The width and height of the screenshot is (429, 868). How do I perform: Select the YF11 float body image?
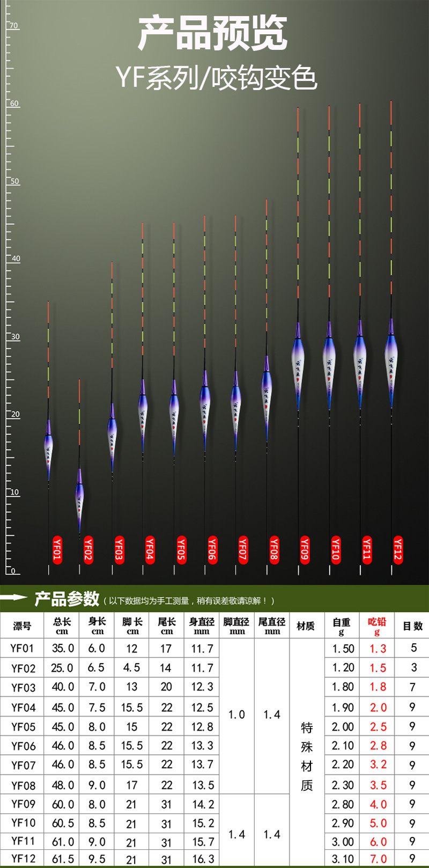pos(360,365)
